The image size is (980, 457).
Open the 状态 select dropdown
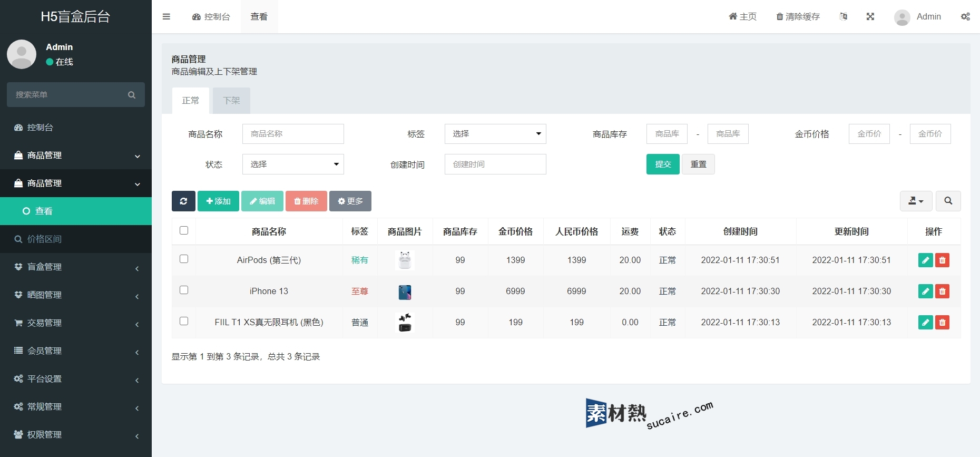[293, 164]
